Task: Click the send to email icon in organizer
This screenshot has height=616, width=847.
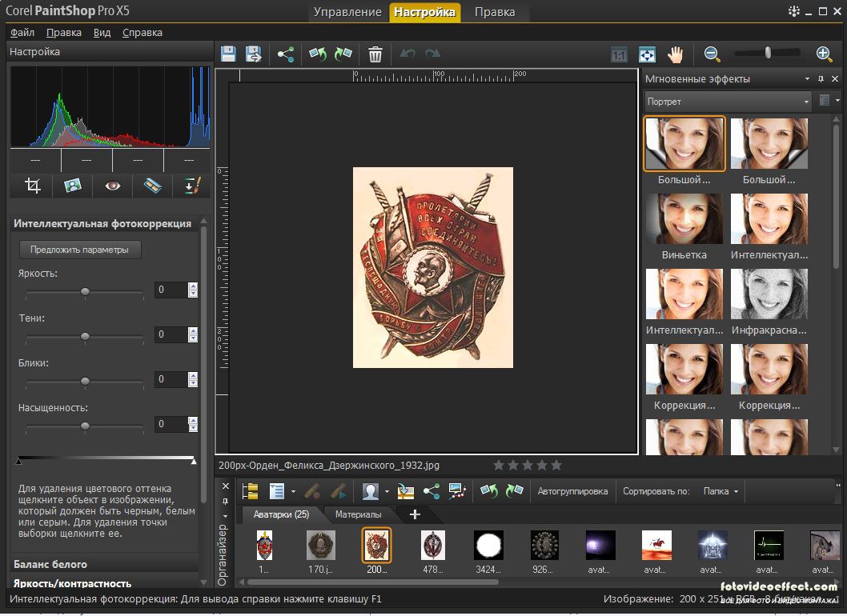Action: click(405, 491)
